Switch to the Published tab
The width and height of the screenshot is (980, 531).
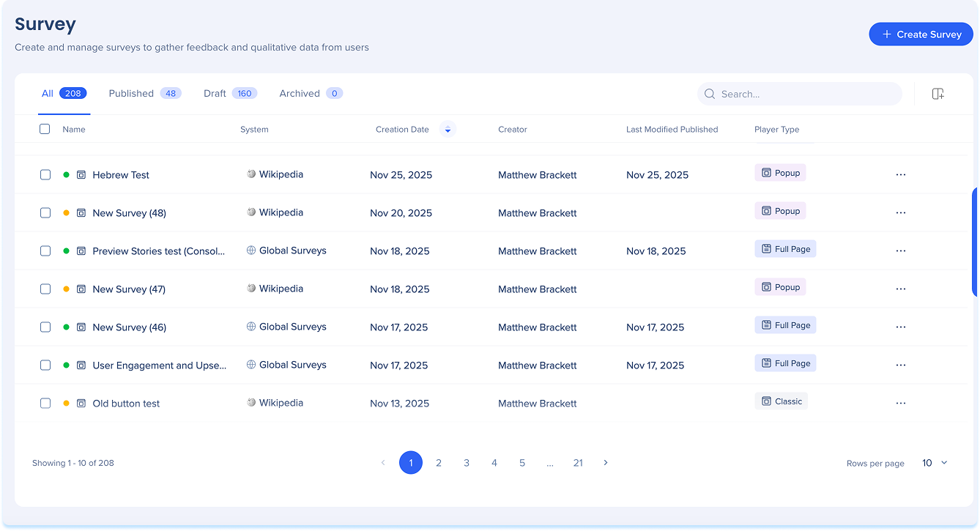pyautogui.click(x=144, y=94)
